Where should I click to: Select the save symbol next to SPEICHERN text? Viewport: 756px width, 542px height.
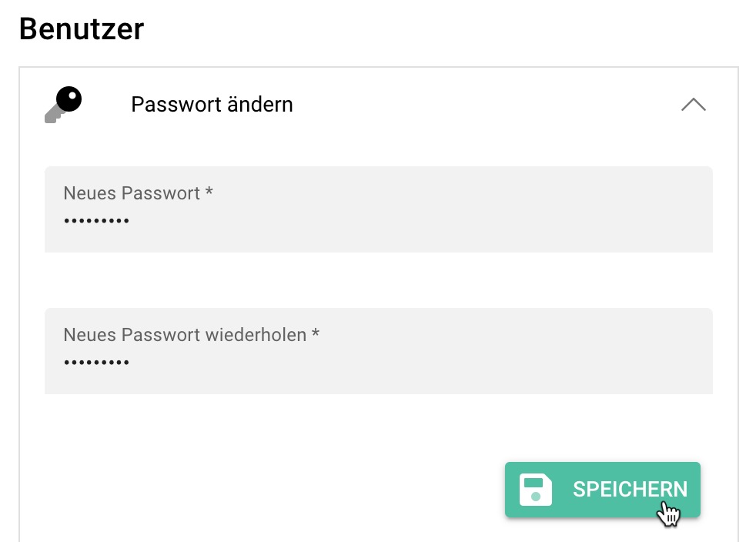536,490
